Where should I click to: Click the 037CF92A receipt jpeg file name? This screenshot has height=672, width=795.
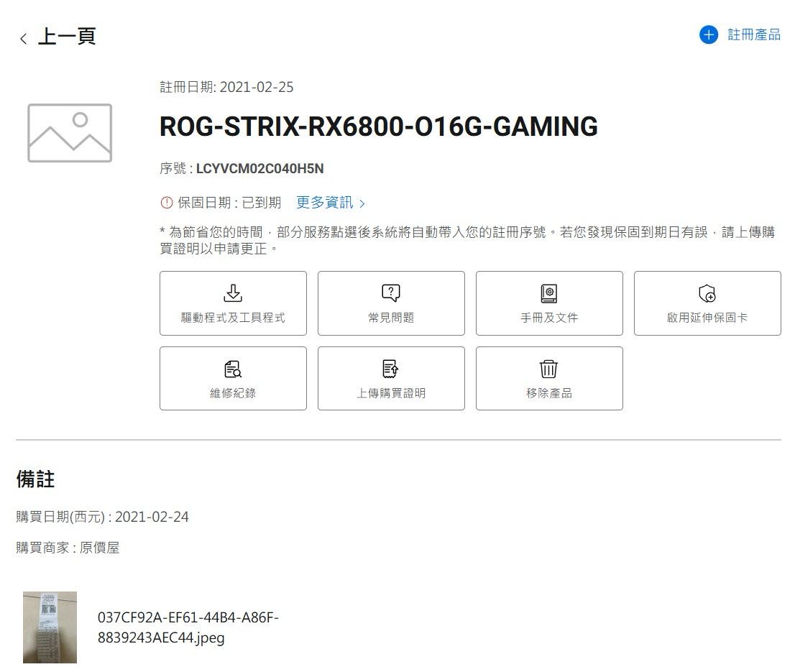click(x=188, y=627)
